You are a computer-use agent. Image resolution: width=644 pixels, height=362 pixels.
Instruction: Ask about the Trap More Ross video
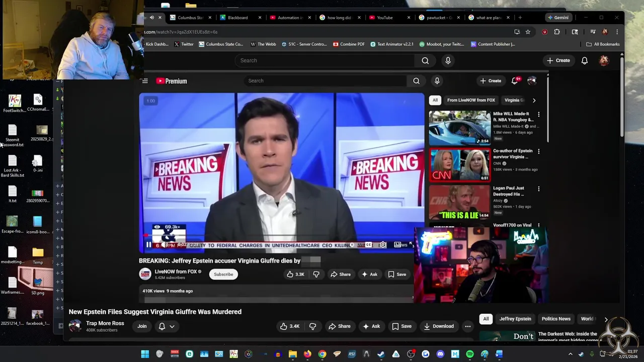[371, 326]
